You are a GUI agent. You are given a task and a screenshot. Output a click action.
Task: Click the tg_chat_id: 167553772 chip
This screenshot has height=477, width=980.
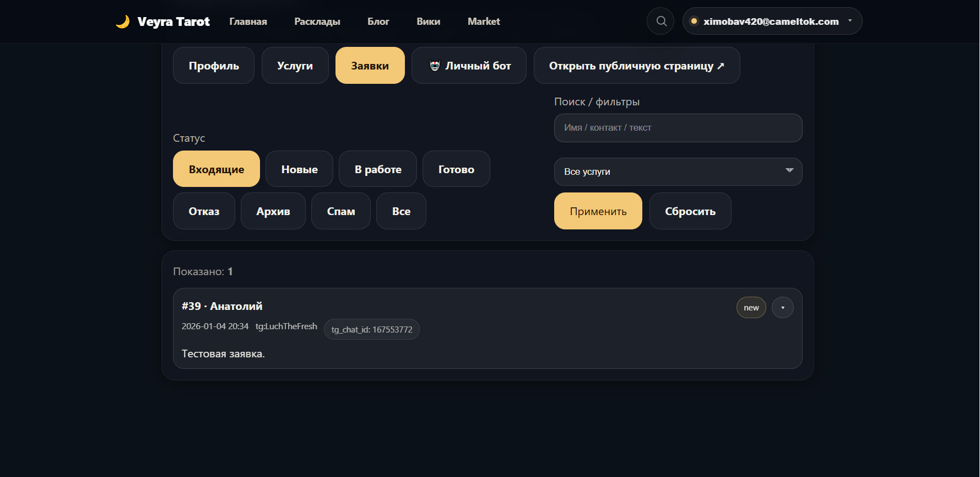click(x=372, y=329)
